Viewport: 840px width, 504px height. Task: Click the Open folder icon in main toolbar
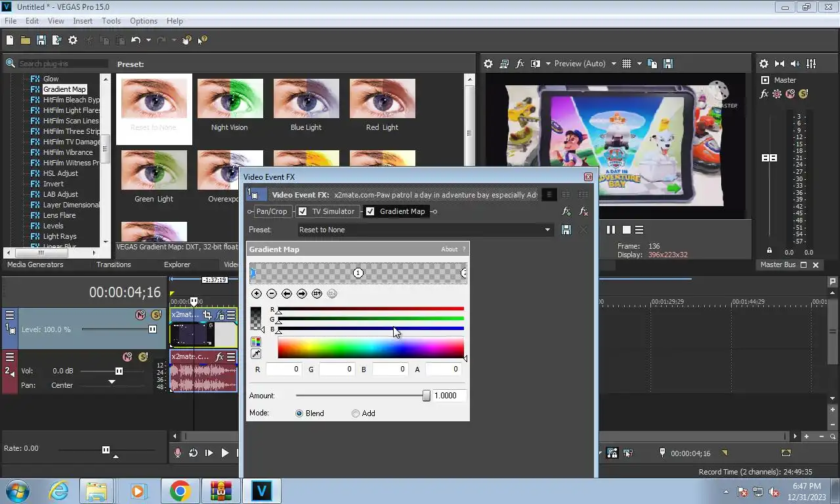pos(25,40)
